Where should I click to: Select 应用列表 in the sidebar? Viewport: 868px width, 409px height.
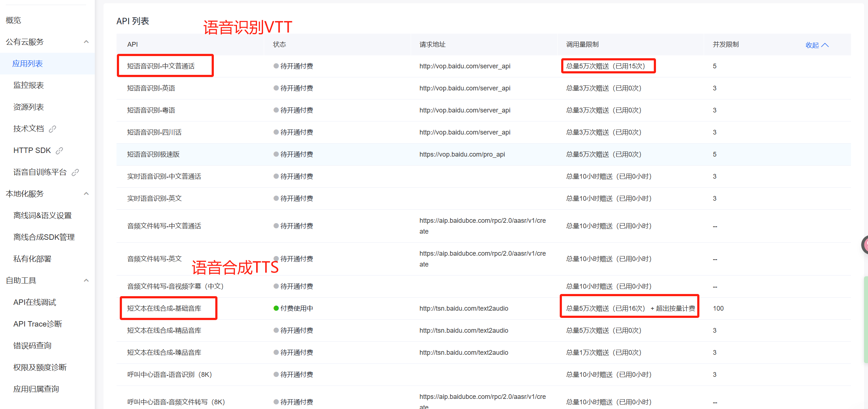tap(27, 64)
